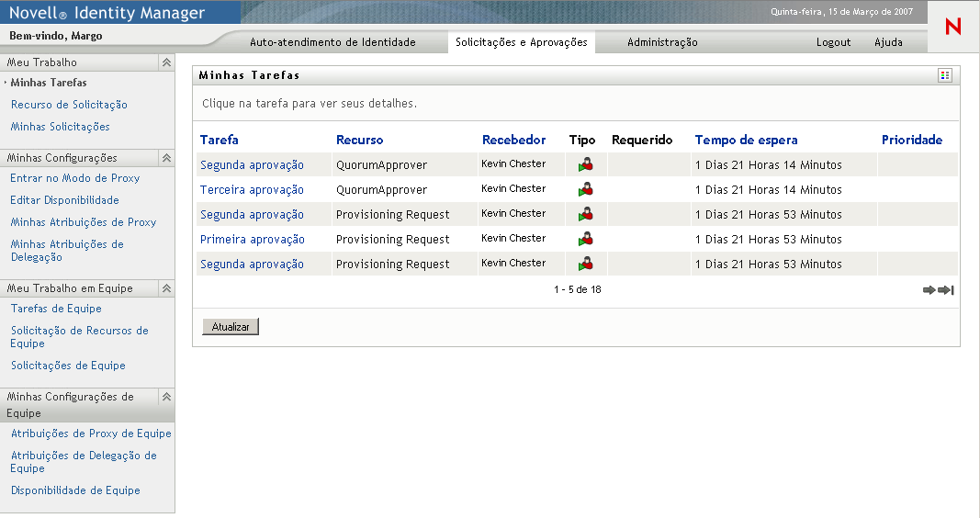Click type icon in Primeira aprovação row
Viewport: 980px width, 518px height.
point(586,239)
